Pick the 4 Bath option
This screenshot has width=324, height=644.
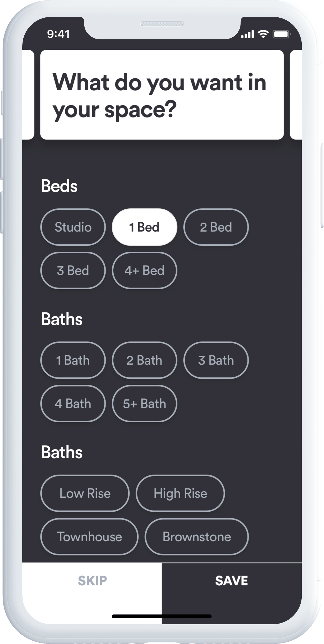click(73, 404)
